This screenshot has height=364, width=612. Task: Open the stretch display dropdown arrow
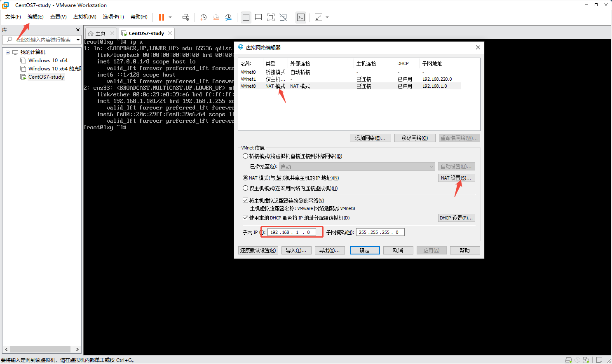click(x=327, y=17)
